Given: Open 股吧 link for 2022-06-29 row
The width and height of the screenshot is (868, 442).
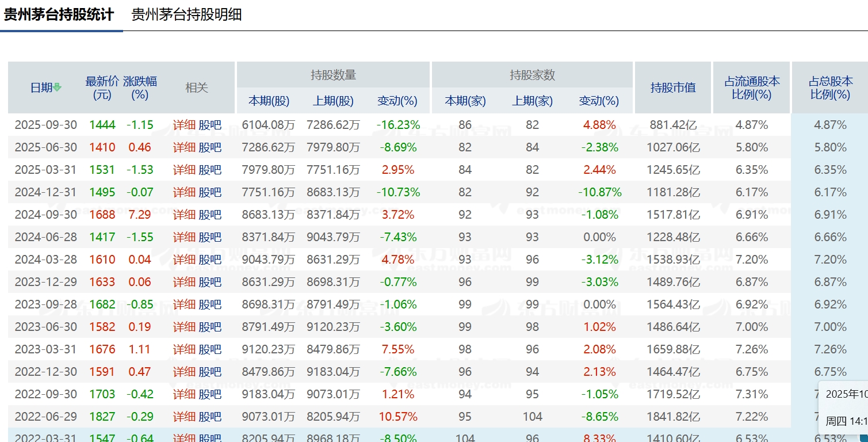Looking at the screenshot, I should (x=210, y=417).
